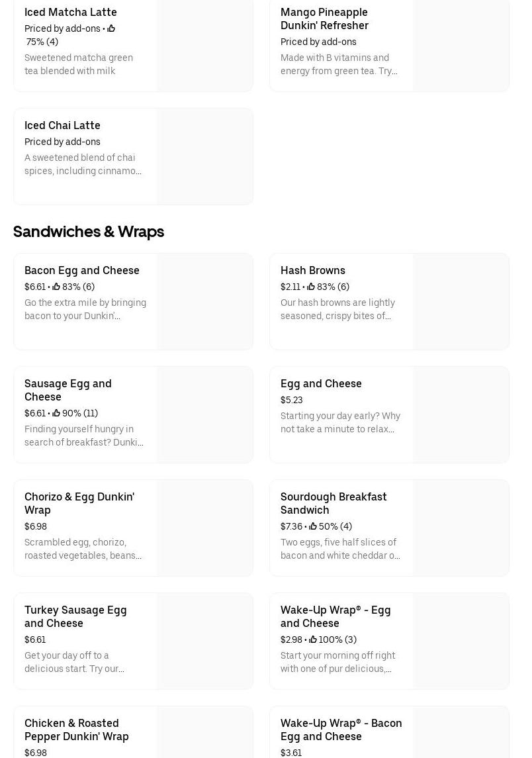Screen dimensions: 532x758
Task: Click the Iced Chai Latte image thumbnail
Action: 204,157
